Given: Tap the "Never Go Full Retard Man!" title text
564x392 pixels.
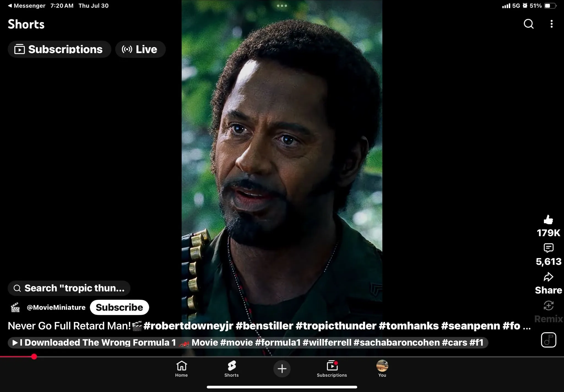Looking at the screenshot, I should (69, 326).
